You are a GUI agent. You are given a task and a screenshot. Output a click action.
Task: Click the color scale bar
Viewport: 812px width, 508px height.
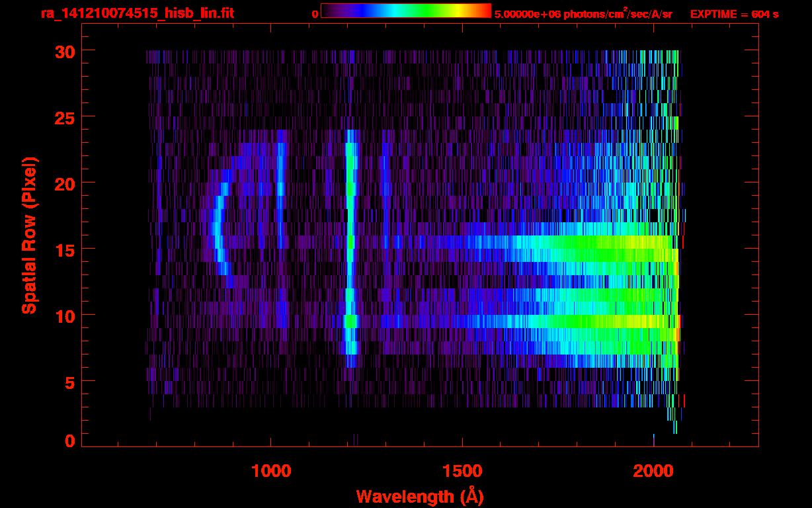(406, 11)
